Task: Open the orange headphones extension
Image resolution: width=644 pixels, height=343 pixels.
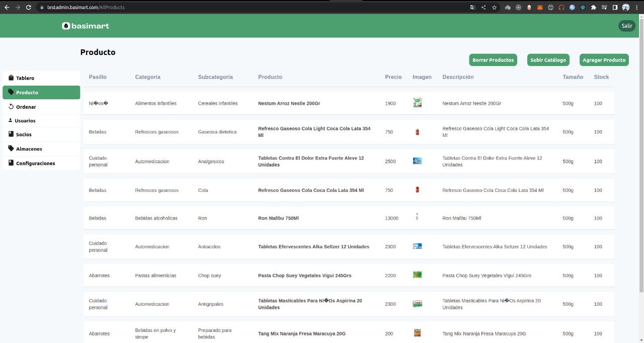Action: pyautogui.click(x=561, y=7)
